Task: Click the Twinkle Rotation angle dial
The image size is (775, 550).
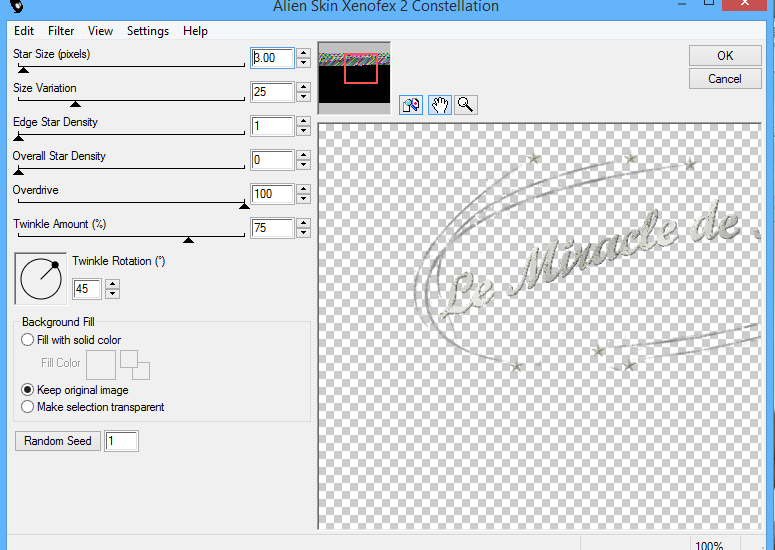Action: pos(40,278)
